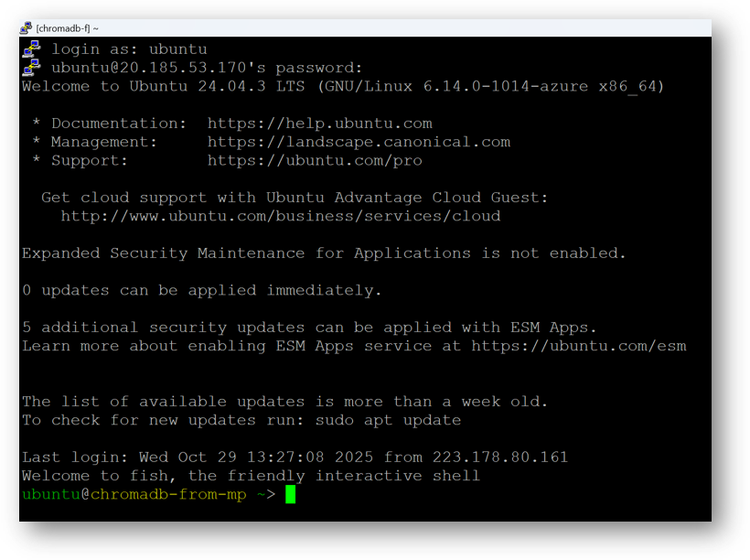Open the landscape.canonical.com Management link
This screenshot has height=560, width=750.
[x=359, y=141]
